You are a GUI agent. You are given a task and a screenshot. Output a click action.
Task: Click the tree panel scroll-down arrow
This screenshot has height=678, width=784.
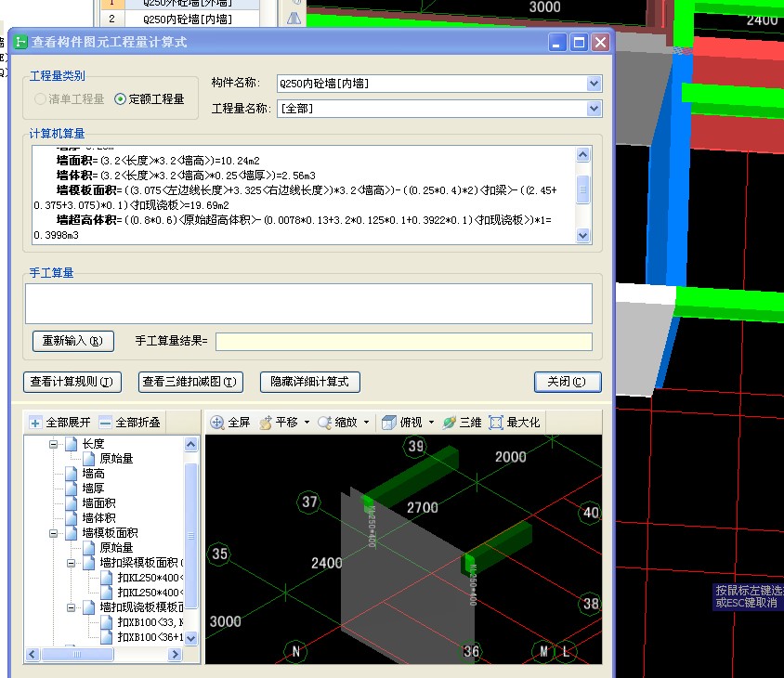[191, 638]
